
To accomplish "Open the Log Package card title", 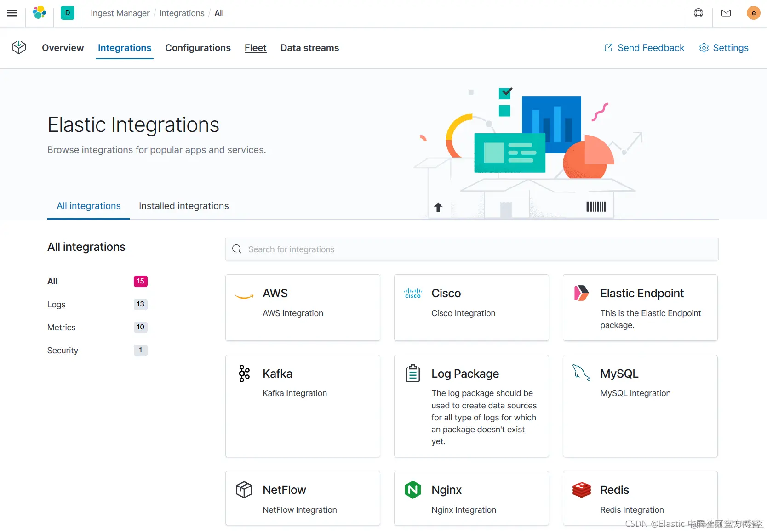I will [465, 374].
